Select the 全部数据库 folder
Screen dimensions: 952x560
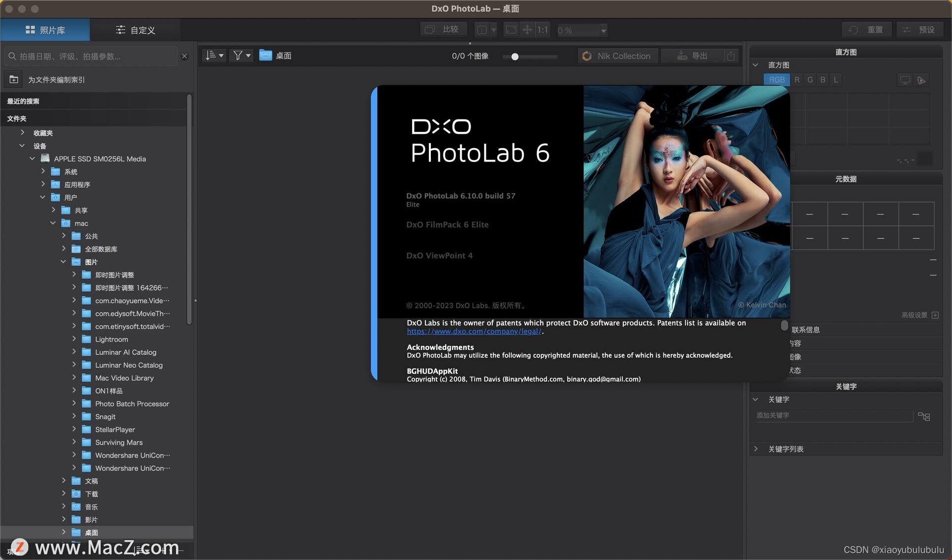point(101,249)
